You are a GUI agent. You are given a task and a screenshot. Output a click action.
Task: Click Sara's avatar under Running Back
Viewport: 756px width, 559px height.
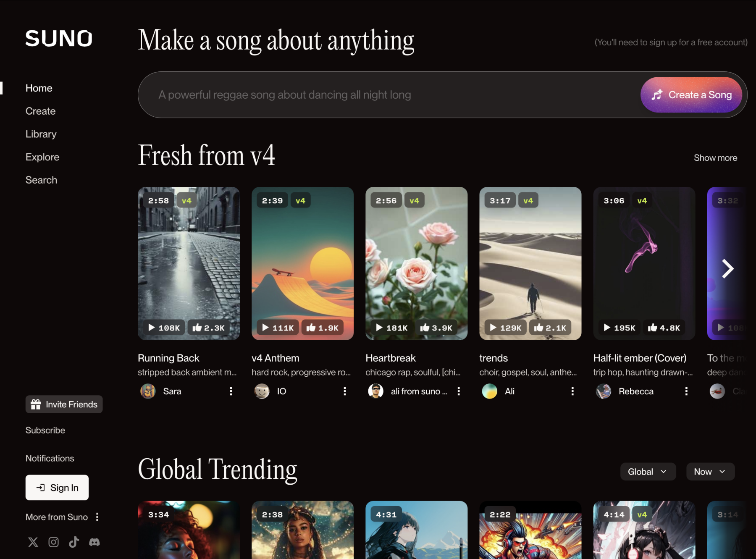[148, 391]
